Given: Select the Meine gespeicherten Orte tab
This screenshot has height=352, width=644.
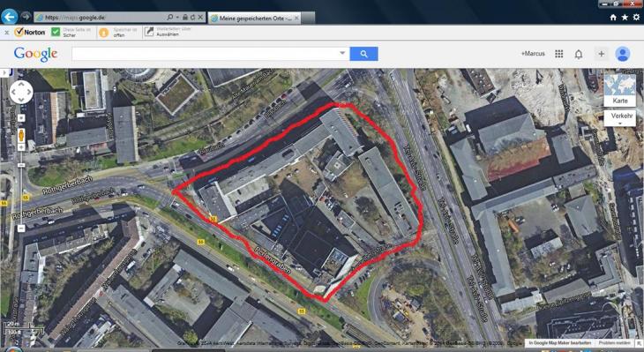Looking at the screenshot, I should (x=255, y=18).
